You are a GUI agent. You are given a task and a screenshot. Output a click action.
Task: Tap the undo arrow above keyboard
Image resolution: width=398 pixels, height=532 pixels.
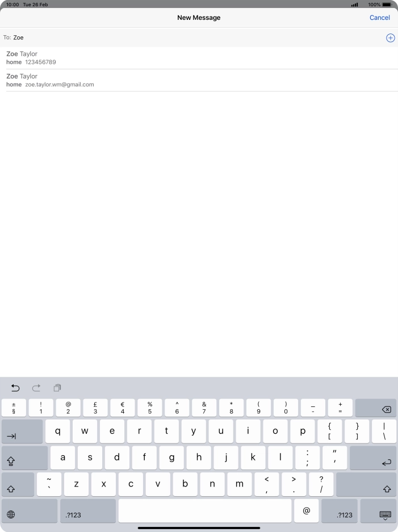pyautogui.click(x=15, y=388)
